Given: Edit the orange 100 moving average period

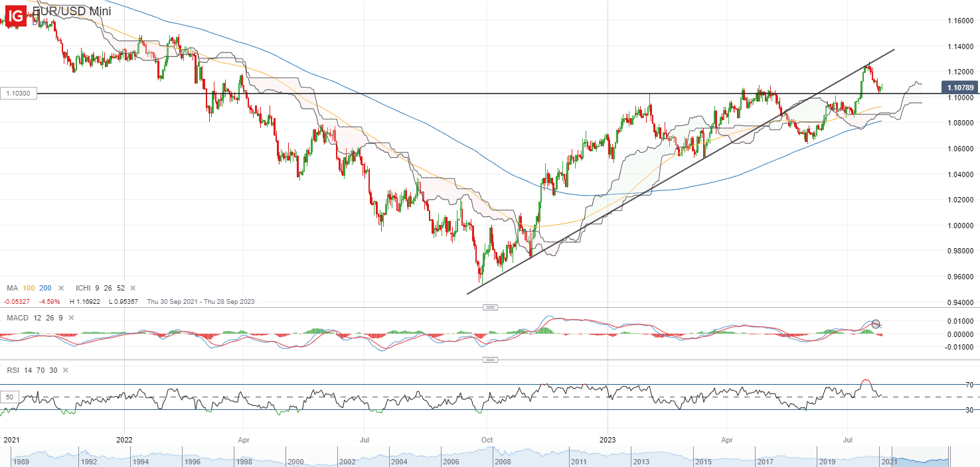Looking at the screenshot, I should coord(29,289).
